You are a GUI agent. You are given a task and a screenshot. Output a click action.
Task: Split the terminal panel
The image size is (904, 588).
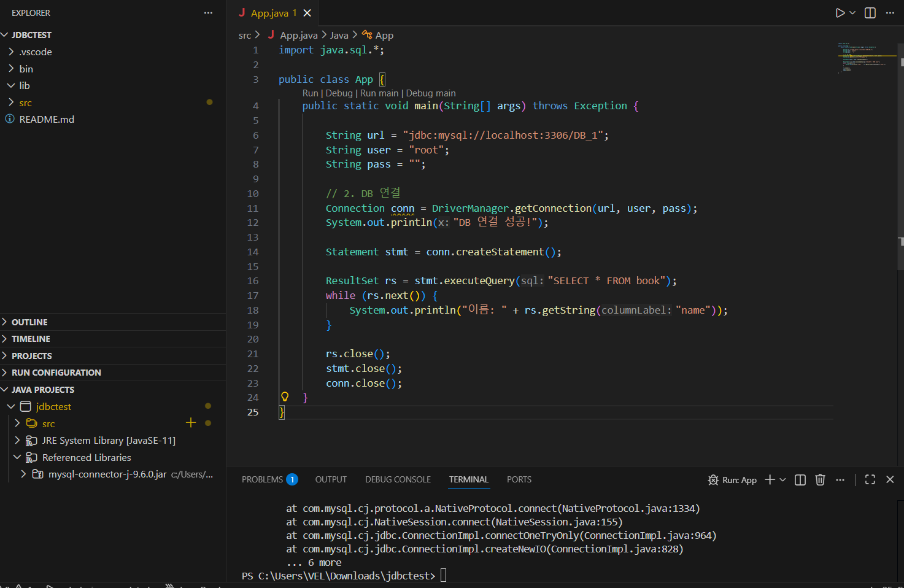click(x=800, y=480)
